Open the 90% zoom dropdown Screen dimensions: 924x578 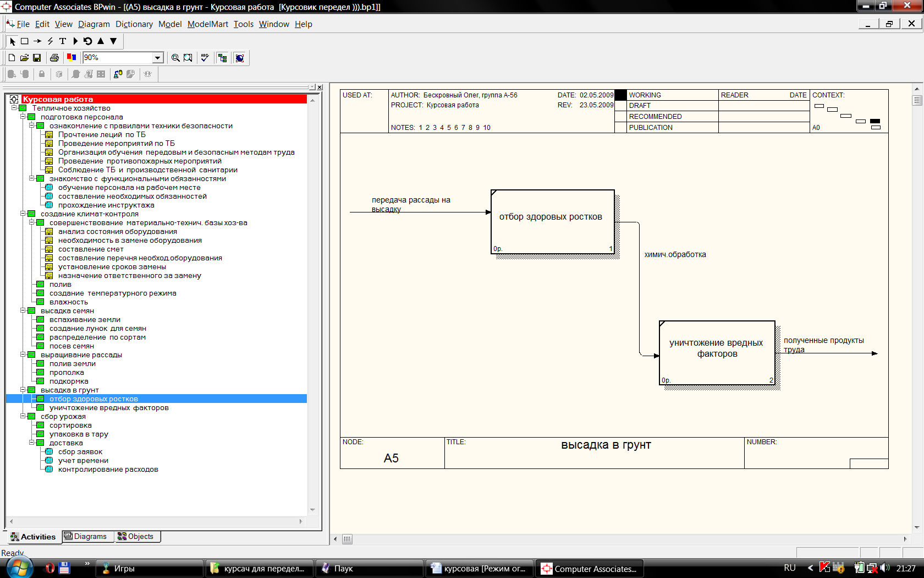coord(158,58)
